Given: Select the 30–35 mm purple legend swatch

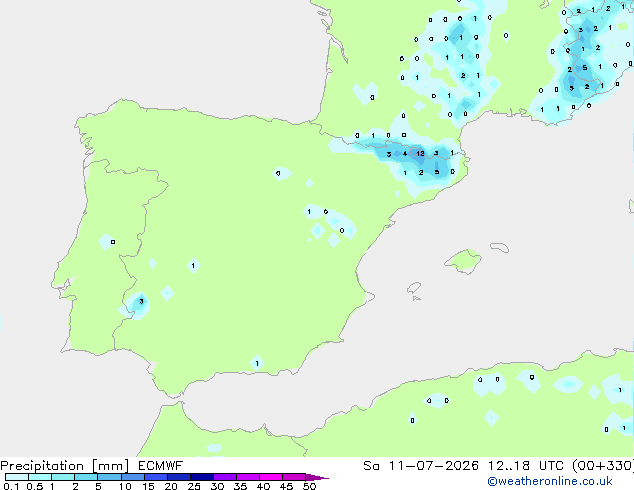Looking at the screenshot, I should pyautogui.click(x=225, y=477).
